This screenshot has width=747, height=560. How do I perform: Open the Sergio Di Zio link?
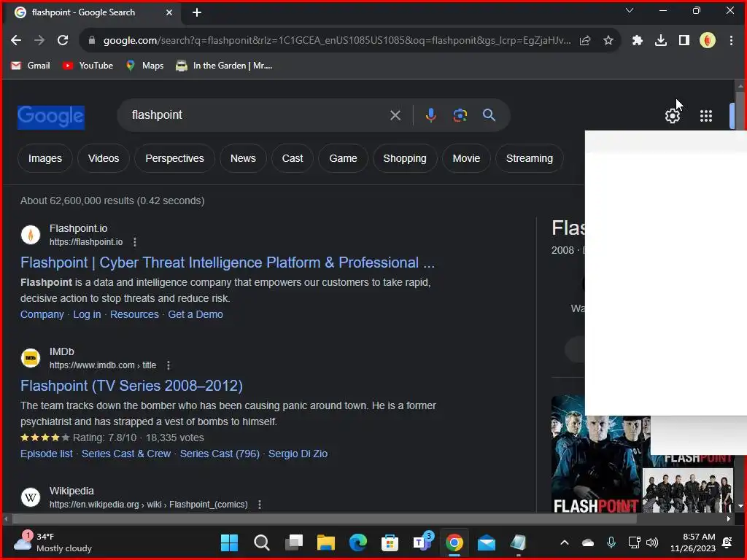click(x=298, y=454)
